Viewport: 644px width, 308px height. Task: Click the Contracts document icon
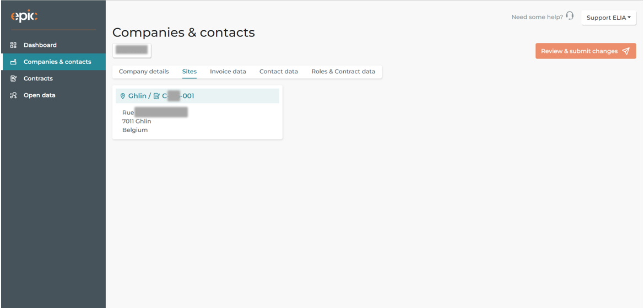[13, 78]
